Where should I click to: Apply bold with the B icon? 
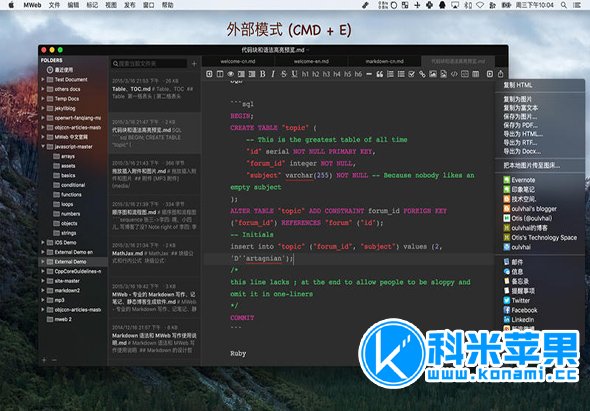pyautogui.click(x=262, y=74)
